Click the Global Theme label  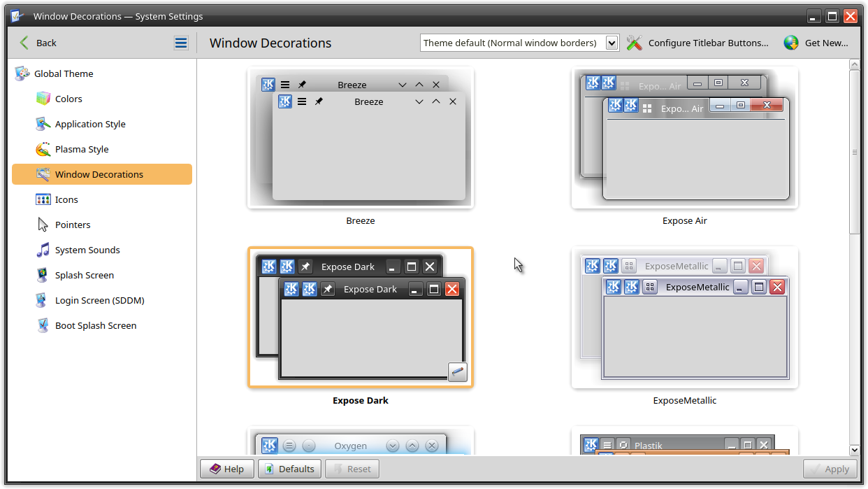(x=64, y=73)
